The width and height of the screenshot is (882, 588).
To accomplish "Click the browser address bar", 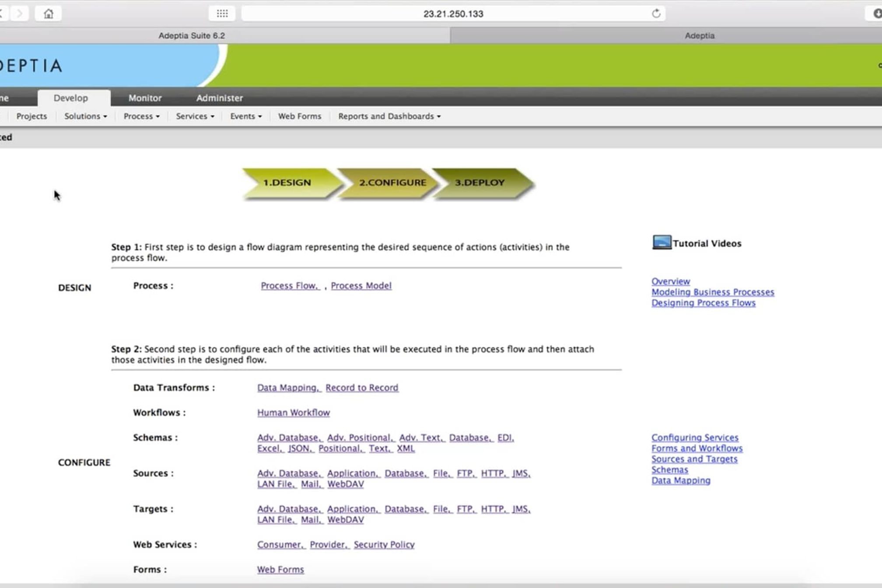I will click(453, 14).
